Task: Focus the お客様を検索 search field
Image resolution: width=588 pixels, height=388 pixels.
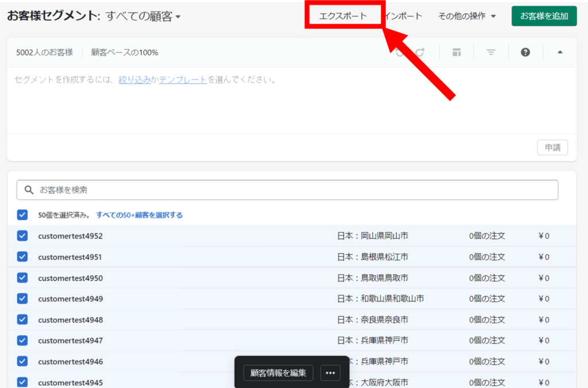Action: point(287,190)
